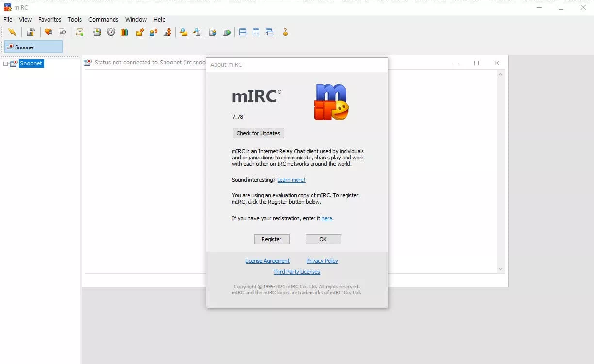Select the Snoonet switchbar button
Image resolution: width=594 pixels, height=364 pixels.
pyautogui.click(x=33, y=47)
